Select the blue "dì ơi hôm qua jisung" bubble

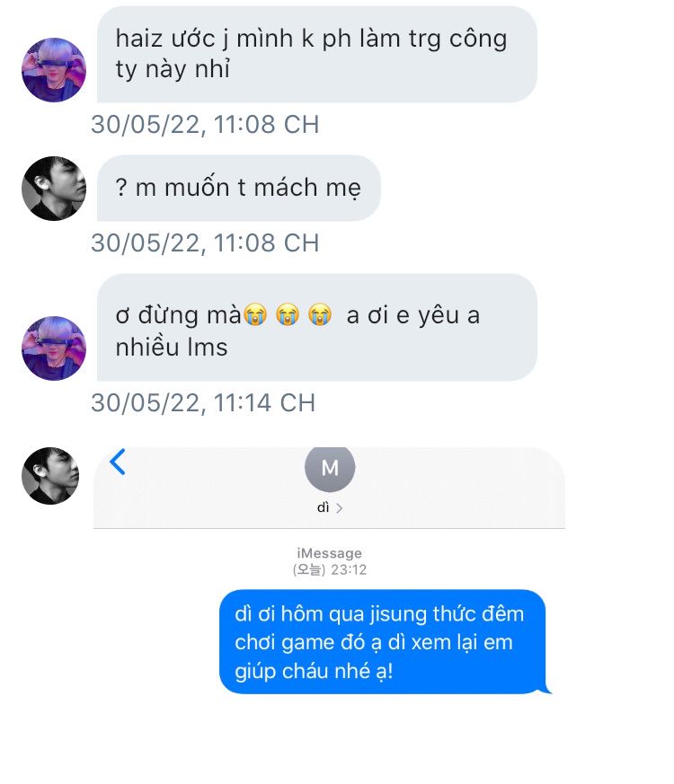(383, 642)
